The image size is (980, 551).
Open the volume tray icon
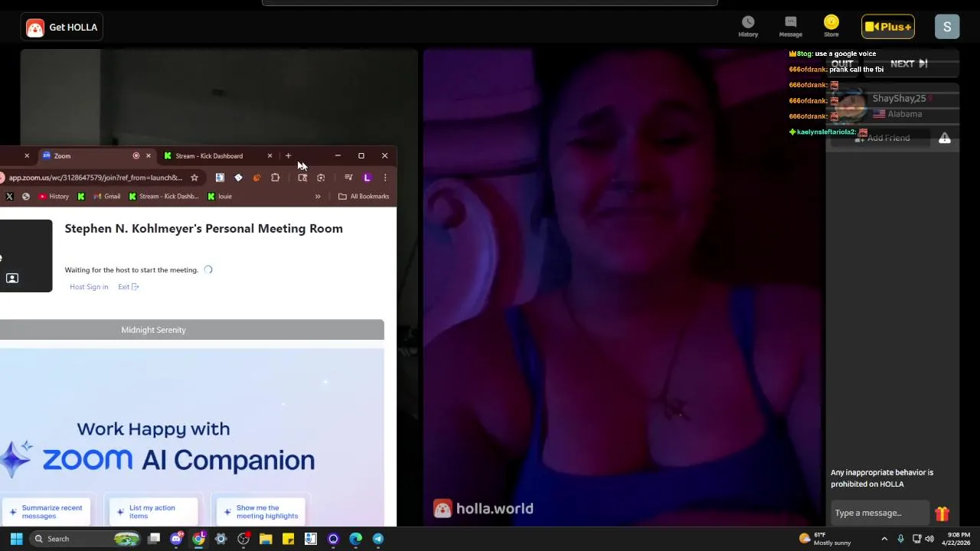[x=929, y=539]
